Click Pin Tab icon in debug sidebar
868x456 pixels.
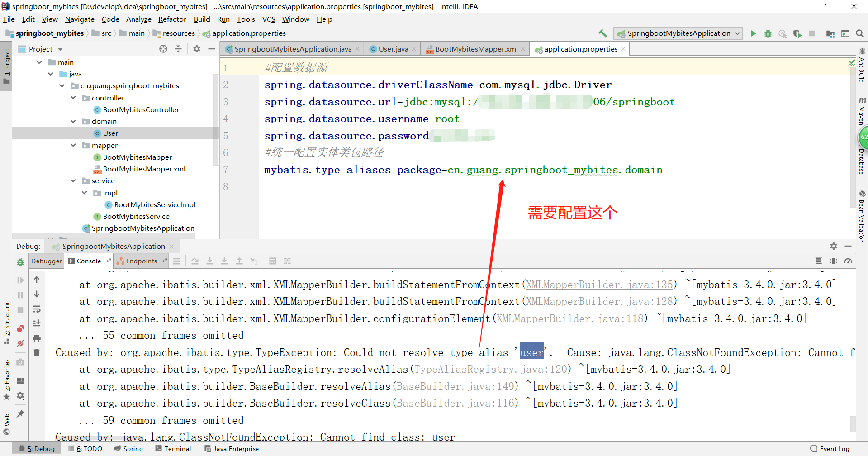point(20,414)
